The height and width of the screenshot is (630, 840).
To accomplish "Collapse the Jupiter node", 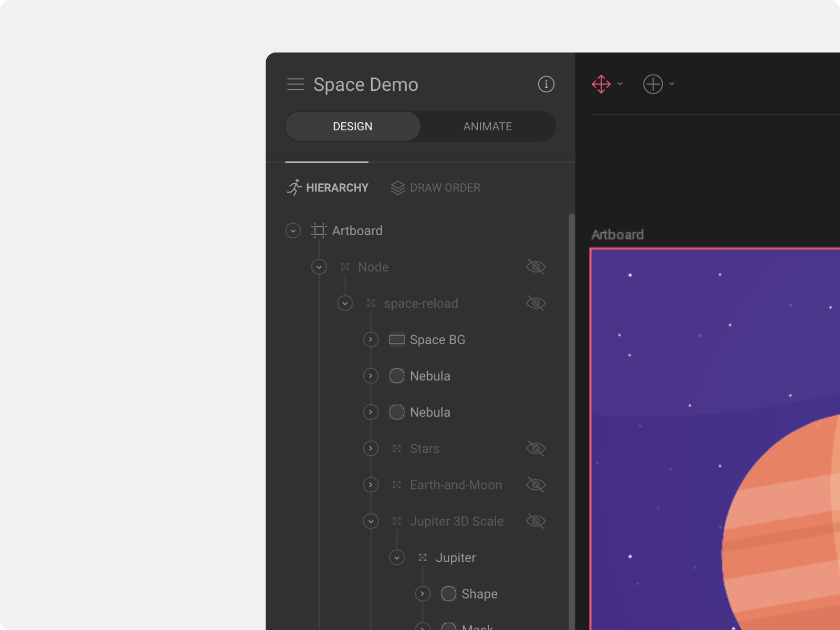I will click(397, 558).
